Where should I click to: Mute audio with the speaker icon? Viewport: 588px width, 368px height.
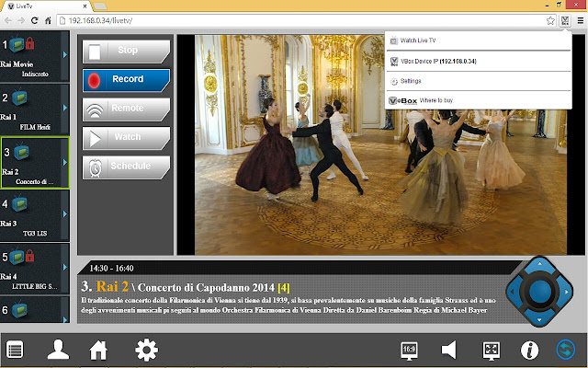point(449,350)
